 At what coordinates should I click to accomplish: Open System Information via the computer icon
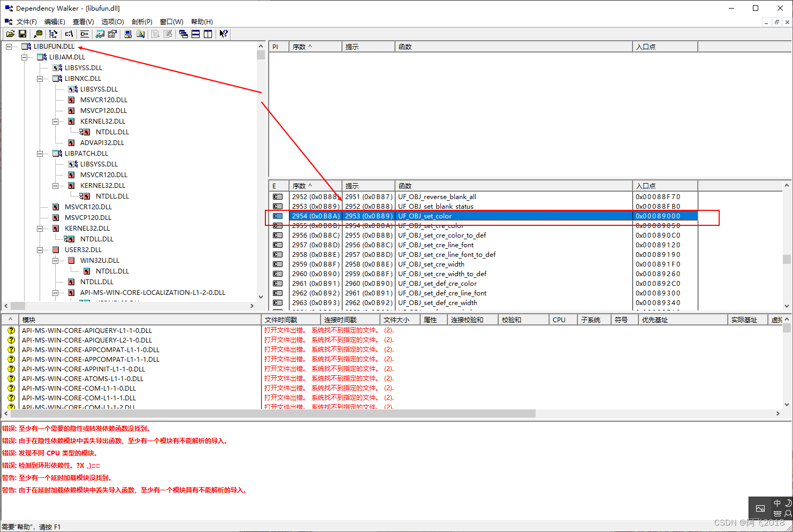click(x=127, y=34)
